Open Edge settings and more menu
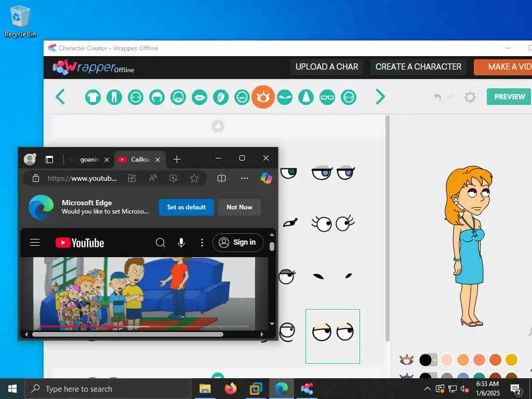This screenshot has width=532, height=399. (x=245, y=178)
